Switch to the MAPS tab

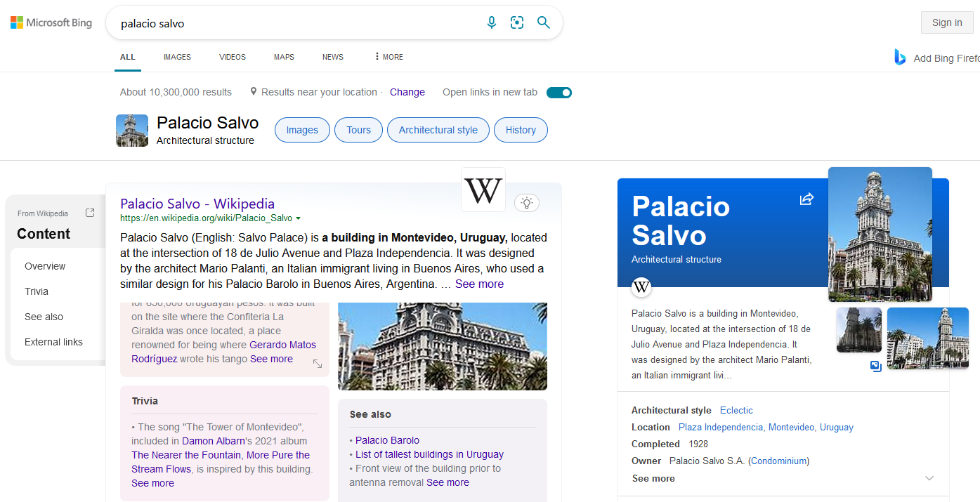pyautogui.click(x=284, y=57)
